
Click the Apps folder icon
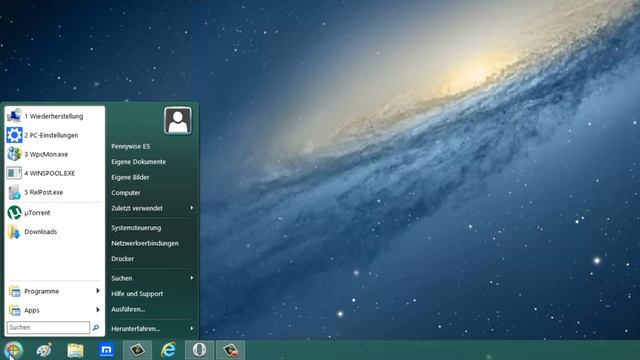(15, 310)
